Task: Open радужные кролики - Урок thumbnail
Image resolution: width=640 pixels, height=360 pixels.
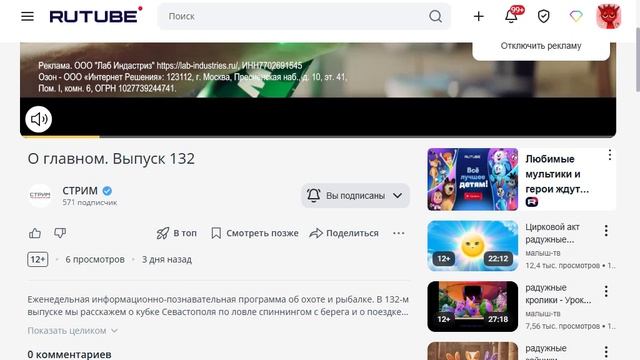Action: click(473, 307)
